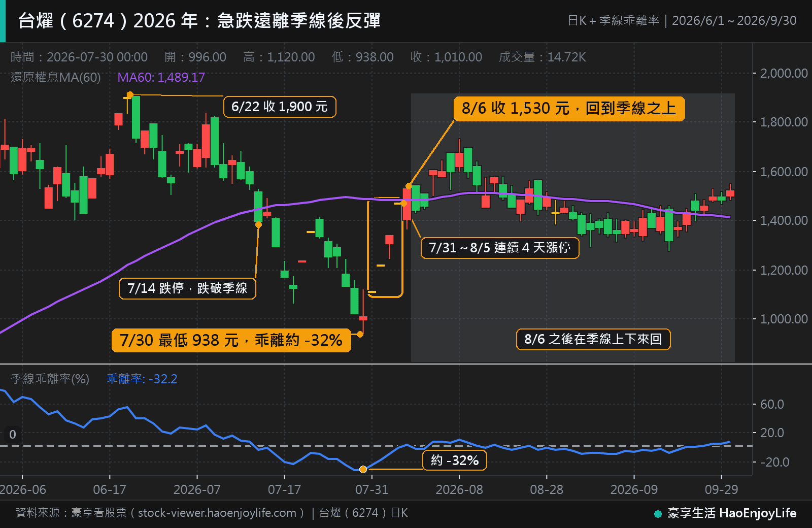Click the 收：1,010.00 close price value

point(446,57)
